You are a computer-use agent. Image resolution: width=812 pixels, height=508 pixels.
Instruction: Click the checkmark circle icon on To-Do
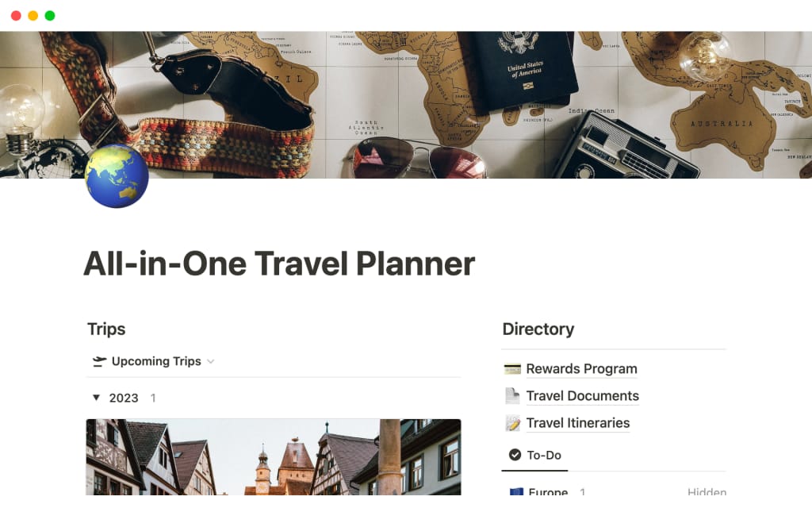[x=515, y=455]
